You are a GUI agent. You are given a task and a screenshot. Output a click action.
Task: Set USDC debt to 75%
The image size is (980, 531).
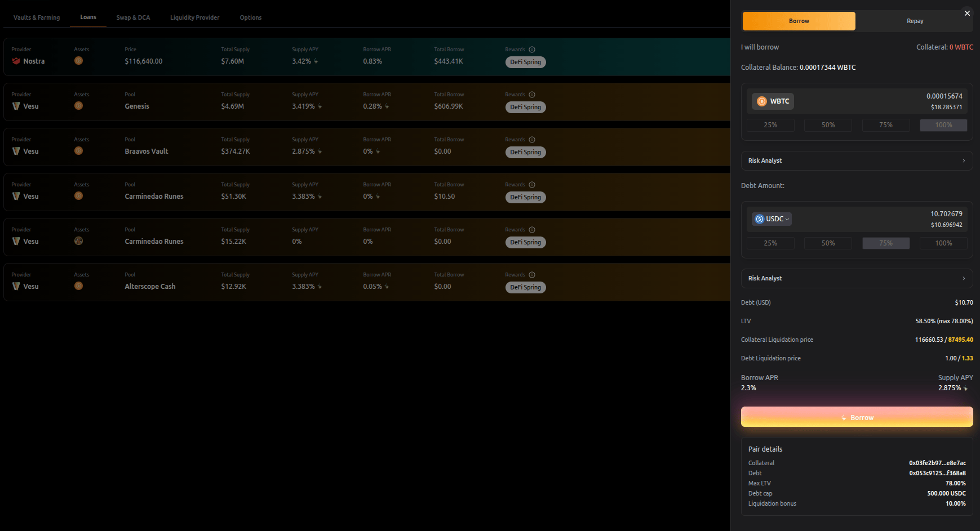[886, 243]
